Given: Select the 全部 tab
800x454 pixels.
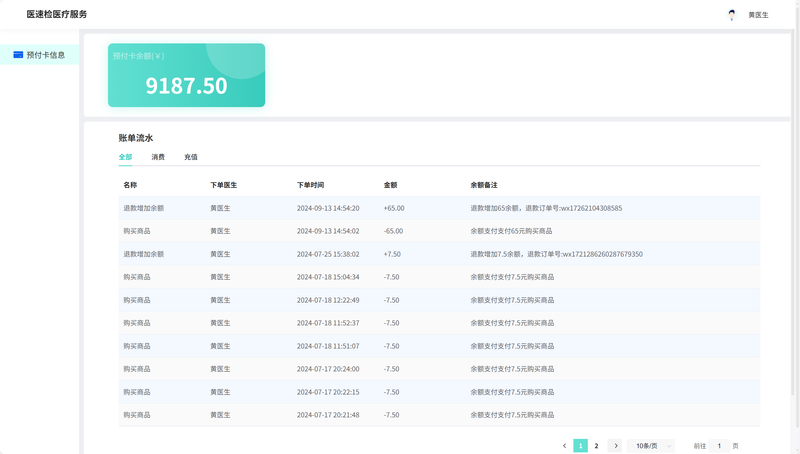Looking at the screenshot, I should (125, 157).
